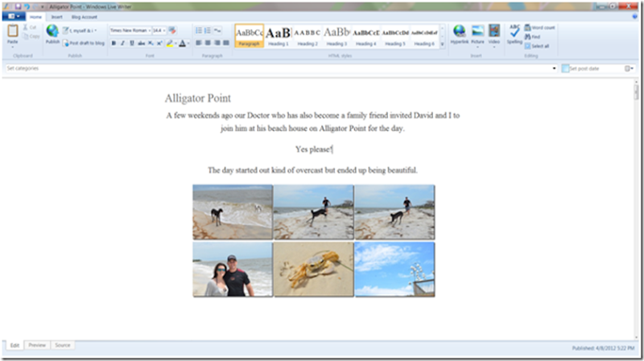The image size is (644, 361).
Task: Toggle Superscript formatting
Action: point(159,43)
